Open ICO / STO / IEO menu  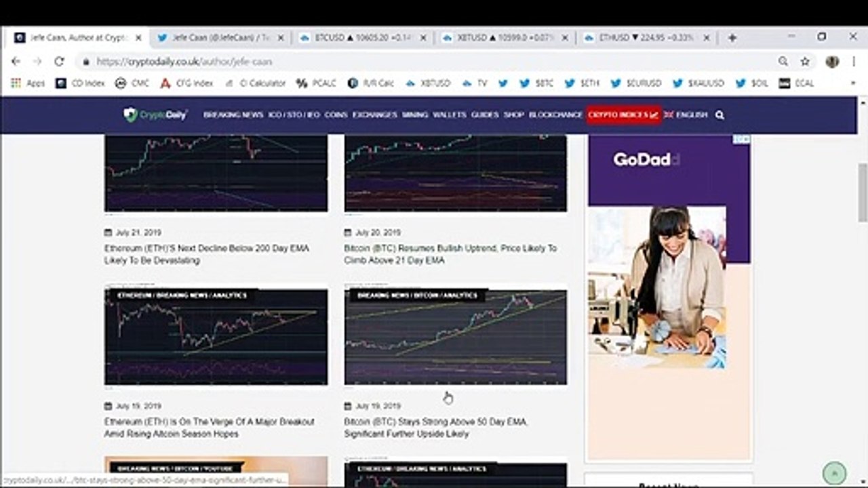[x=294, y=115]
